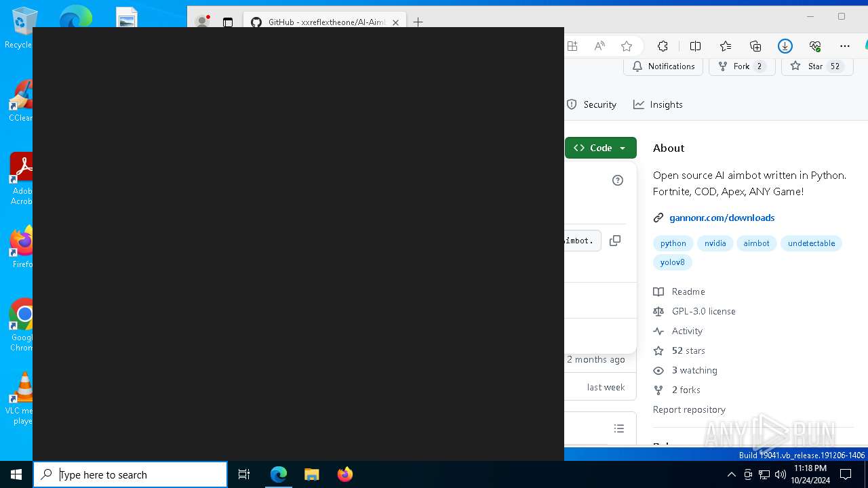Select the GitHub repository browser tab
Viewport: 868px width, 488px height.
point(324,22)
